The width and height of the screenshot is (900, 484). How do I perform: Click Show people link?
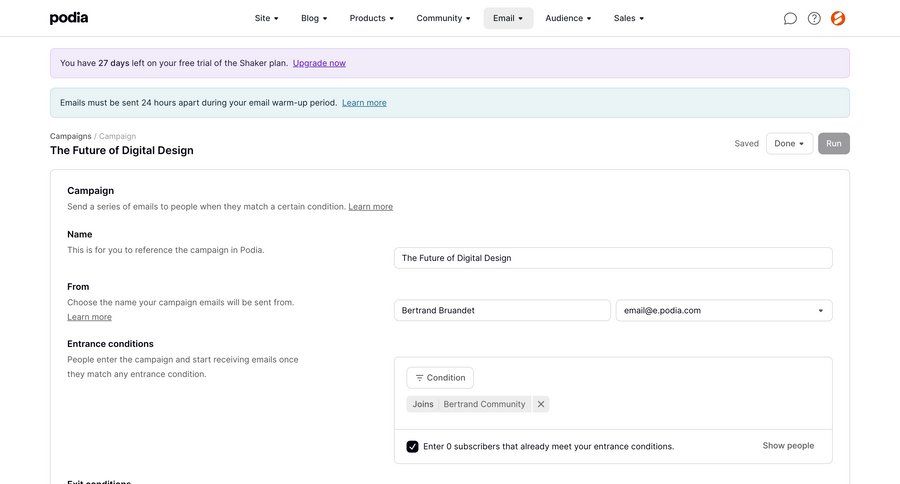(788, 446)
